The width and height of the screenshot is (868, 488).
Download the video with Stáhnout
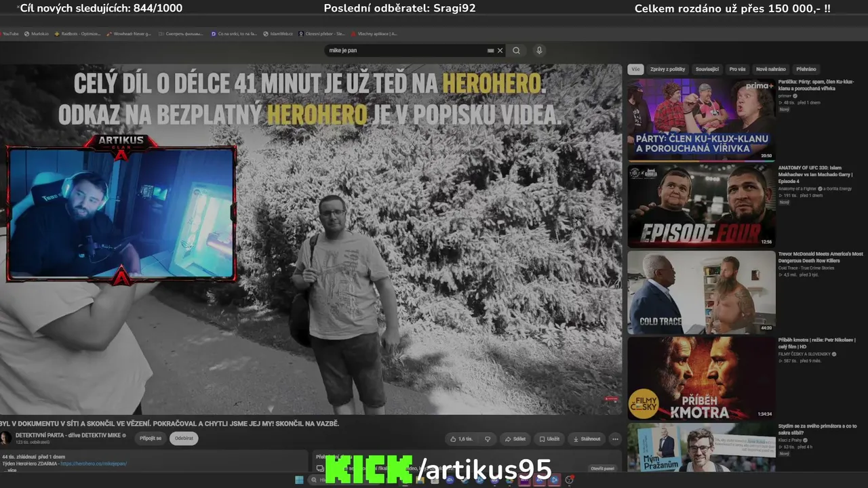tap(587, 439)
